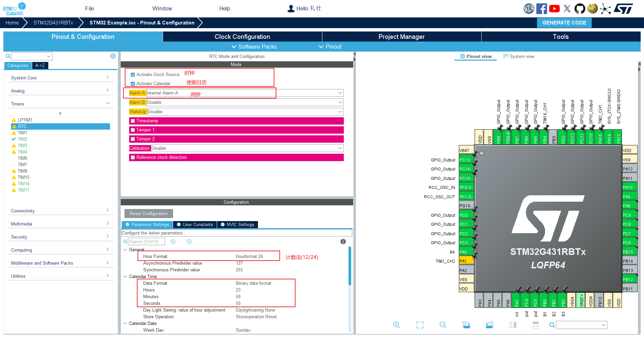Enable the Timestamp checkbox

tap(133, 121)
